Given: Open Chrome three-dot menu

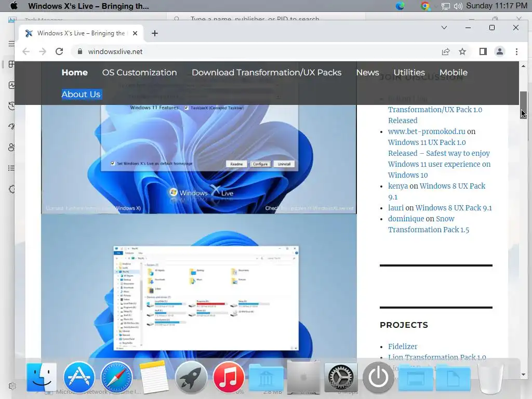Looking at the screenshot, I should click(x=516, y=51).
